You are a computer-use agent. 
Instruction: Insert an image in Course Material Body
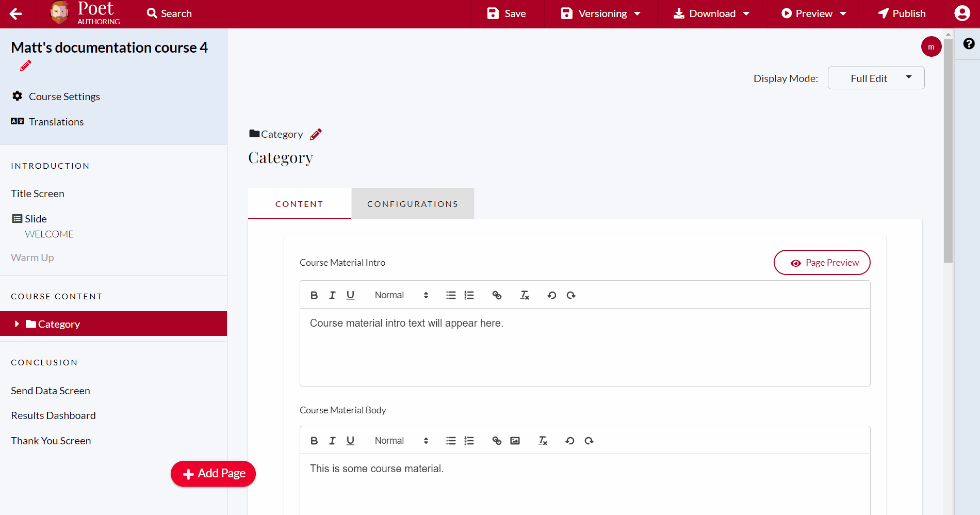(515, 440)
